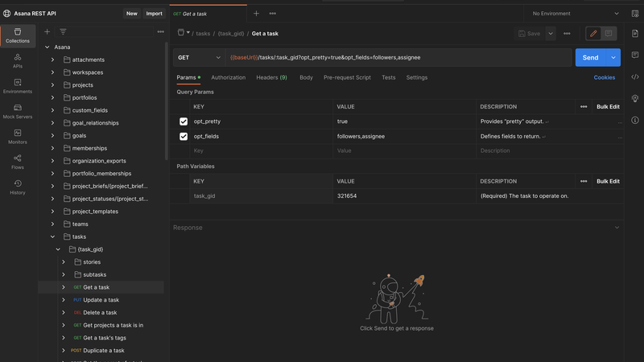Switch to the Body tab
644x362 pixels.
pyautogui.click(x=306, y=77)
